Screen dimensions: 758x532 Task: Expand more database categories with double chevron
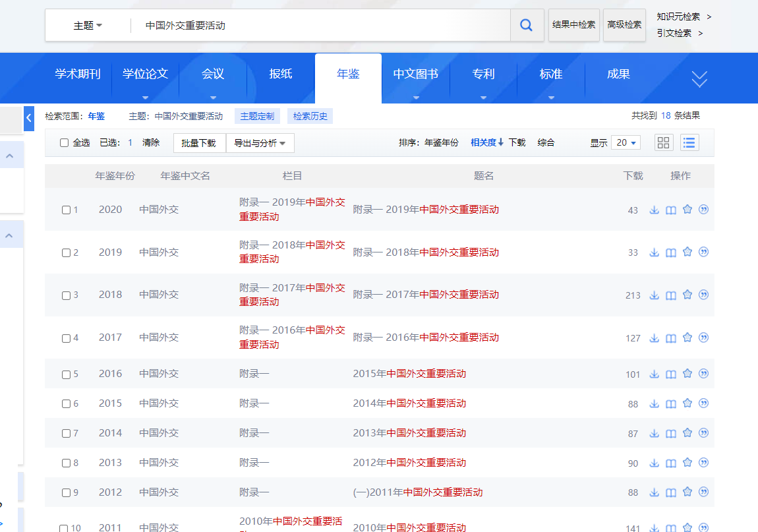click(x=699, y=79)
